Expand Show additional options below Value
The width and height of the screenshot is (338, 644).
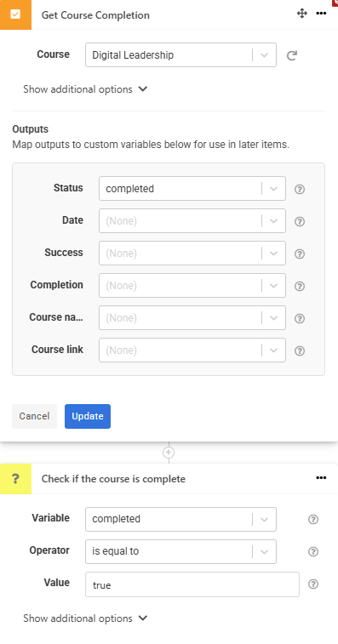(x=85, y=618)
